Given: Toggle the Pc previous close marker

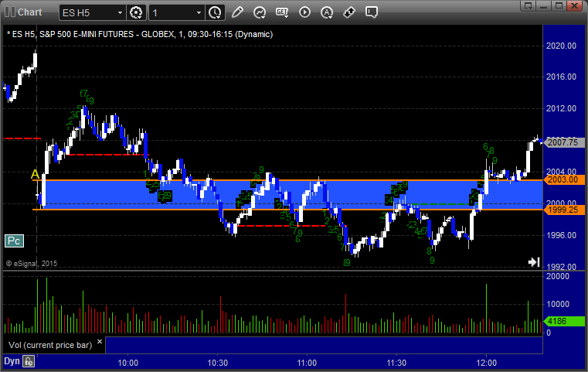Looking at the screenshot, I should pyautogui.click(x=13, y=241).
